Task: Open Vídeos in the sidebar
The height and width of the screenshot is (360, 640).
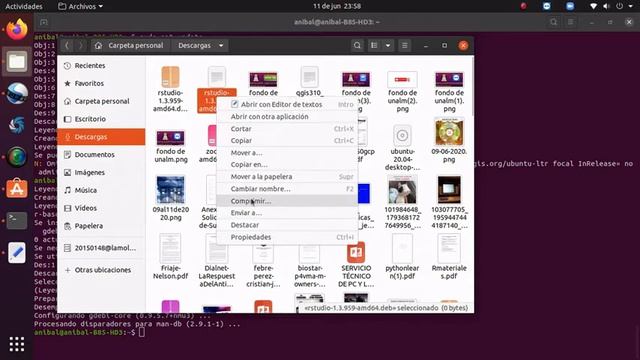Action: click(101, 208)
